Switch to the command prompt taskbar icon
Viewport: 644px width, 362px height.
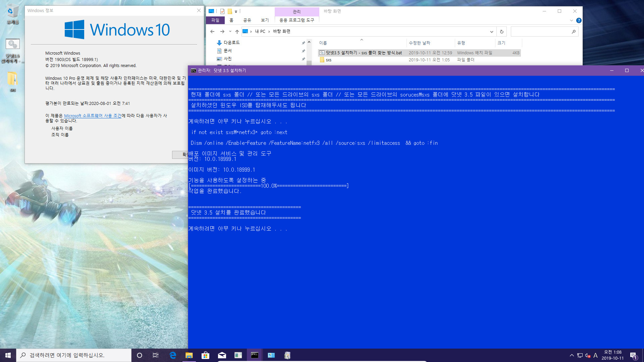[x=255, y=355]
